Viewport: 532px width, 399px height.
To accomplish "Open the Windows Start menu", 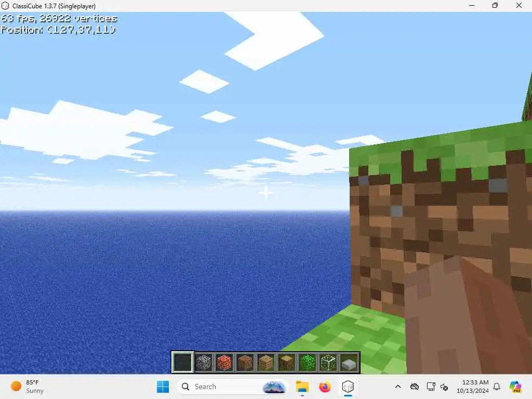I will 163,387.
